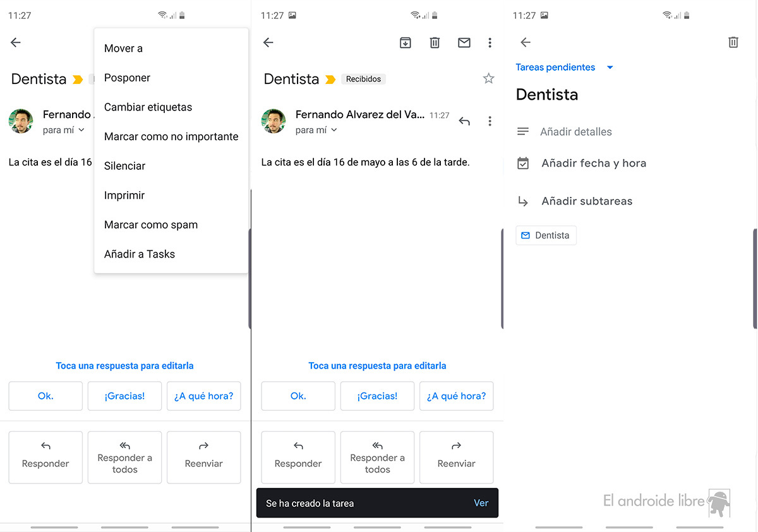This screenshot has width=758, height=532.
Task: Tap "Añadir fecha y hora"
Action: [593, 163]
